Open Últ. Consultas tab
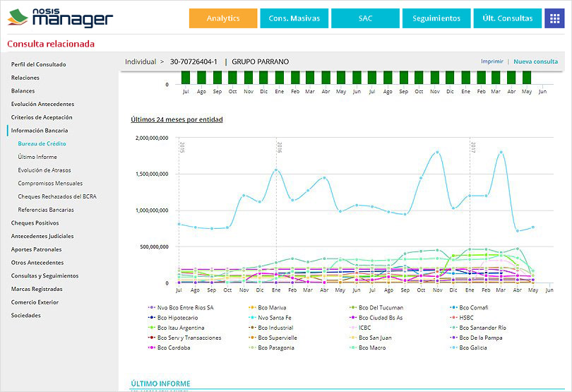Viewport: 572px width, 392px height. click(x=508, y=18)
